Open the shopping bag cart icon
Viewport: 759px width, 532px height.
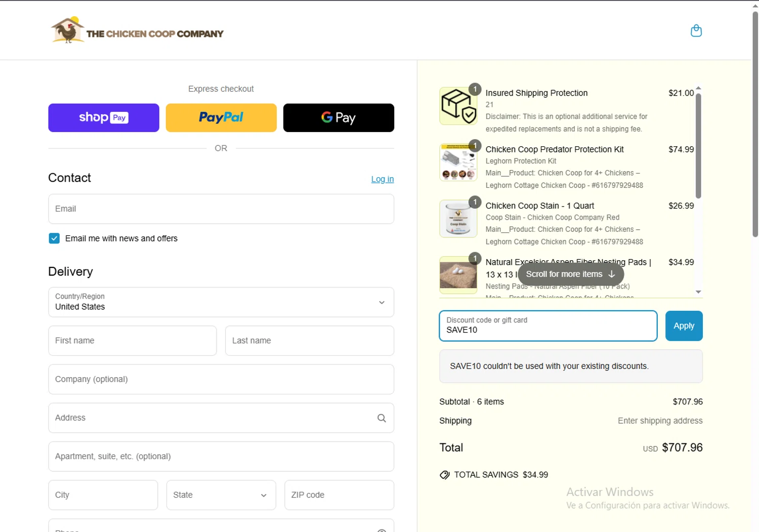click(696, 31)
